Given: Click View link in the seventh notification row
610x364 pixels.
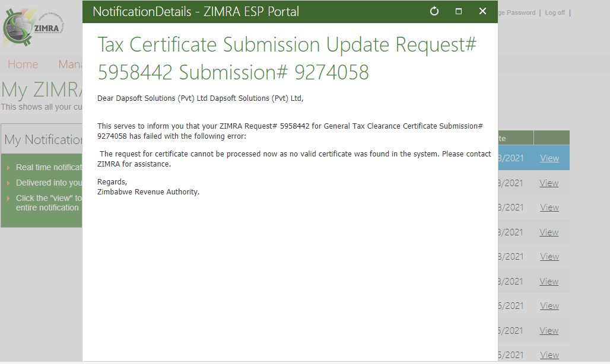Looking at the screenshot, I should (x=549, y=306).
